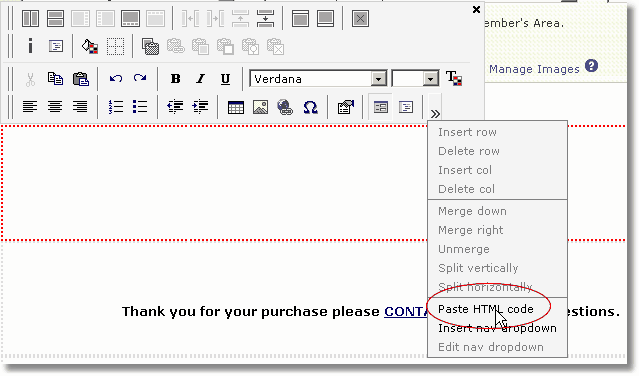
Task: Toggle Underline formatting
Action: click(225, 79)
